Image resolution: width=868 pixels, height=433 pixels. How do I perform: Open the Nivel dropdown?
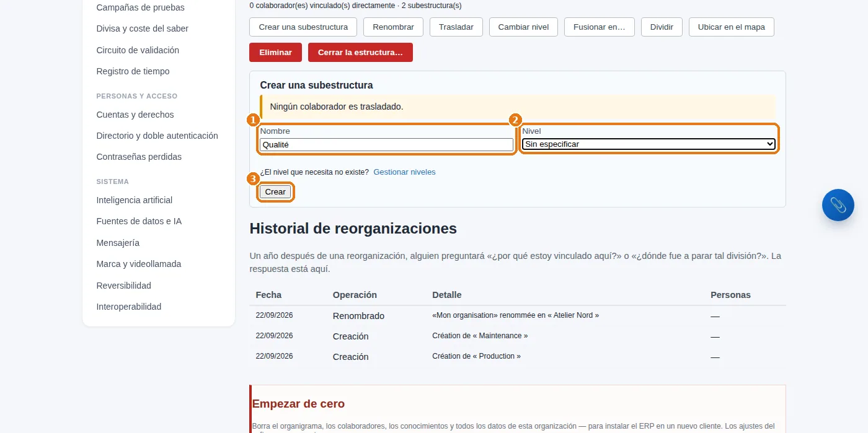pos(649,144)
